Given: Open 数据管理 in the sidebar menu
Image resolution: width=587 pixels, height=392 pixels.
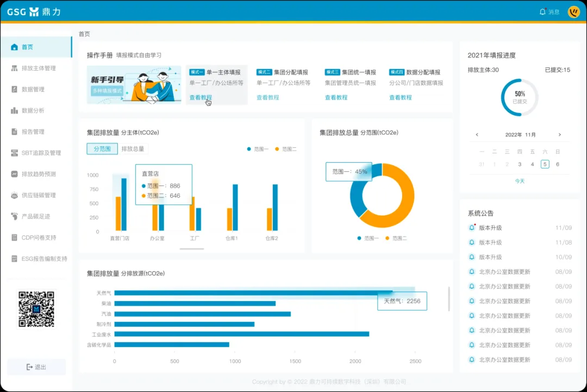Looking at the screenshot, I should (33, 90).
